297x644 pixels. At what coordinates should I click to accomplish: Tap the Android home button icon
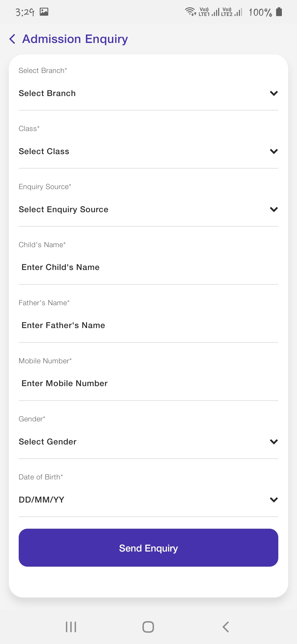click(x=148, y=627)
